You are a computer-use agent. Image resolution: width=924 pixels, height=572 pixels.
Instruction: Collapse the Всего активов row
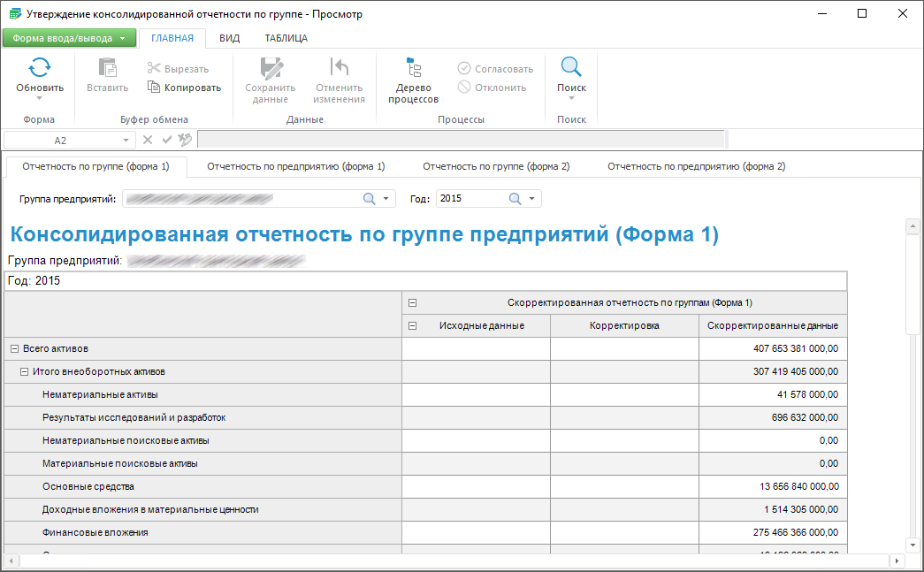pos(14,349)
